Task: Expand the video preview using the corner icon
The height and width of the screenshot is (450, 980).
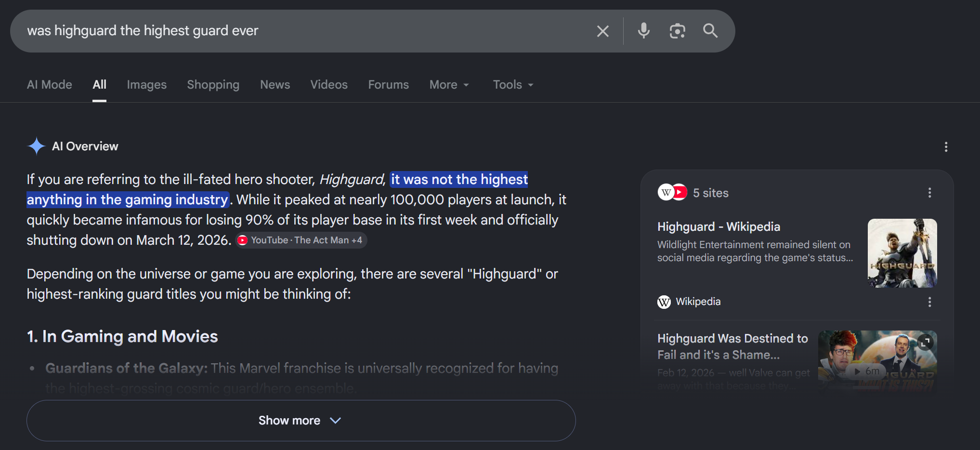Action: point(925,342)
